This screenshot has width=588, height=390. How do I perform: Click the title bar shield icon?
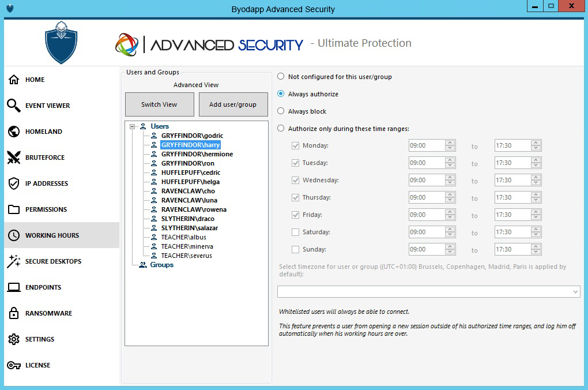click(10, 8)
